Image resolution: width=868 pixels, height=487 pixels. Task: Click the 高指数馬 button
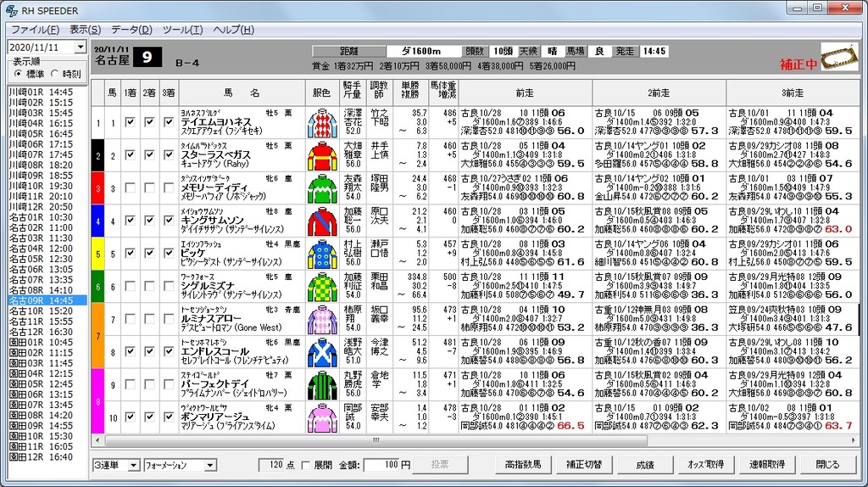pyautogui.click(x=523, y=465)
